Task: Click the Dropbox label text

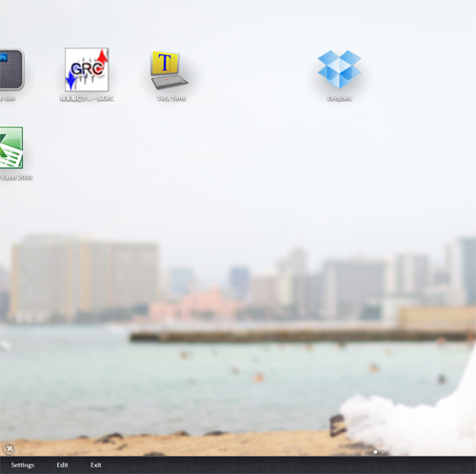Action: (340, 99)
